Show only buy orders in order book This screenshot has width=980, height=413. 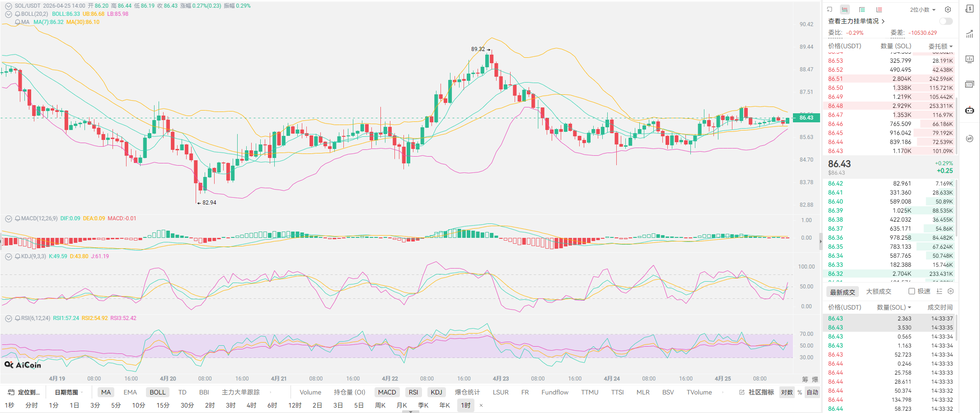coord(862,9)
